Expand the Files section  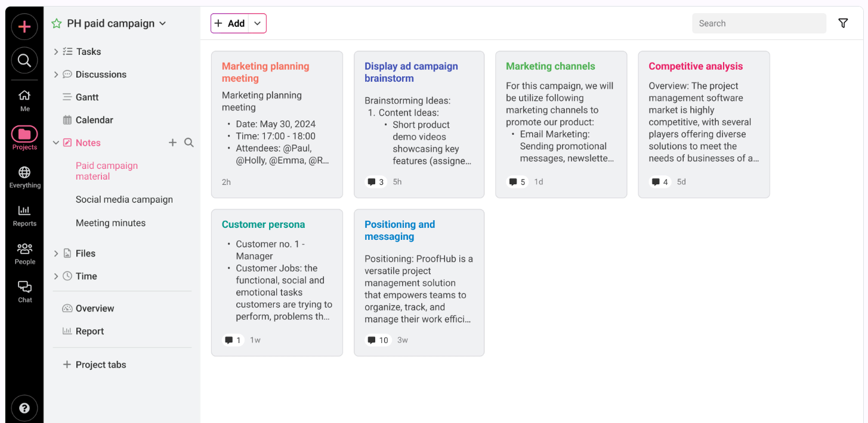[x=55, y=253]
